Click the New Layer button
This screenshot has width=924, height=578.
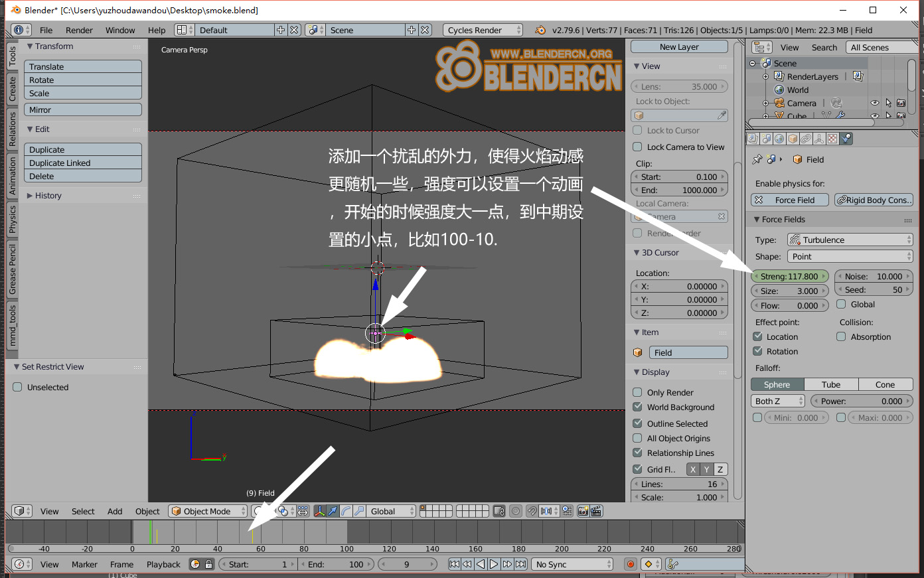[x=679, y=46]
